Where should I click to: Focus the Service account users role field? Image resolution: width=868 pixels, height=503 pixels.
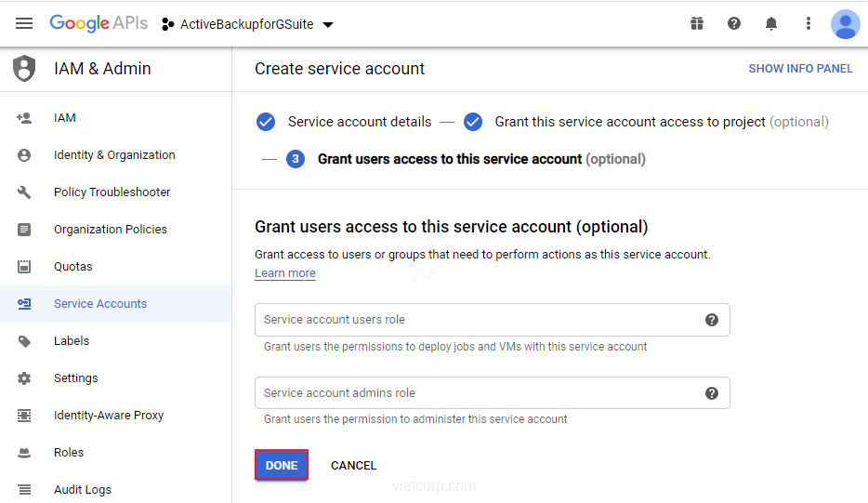(x=474, y=320)
